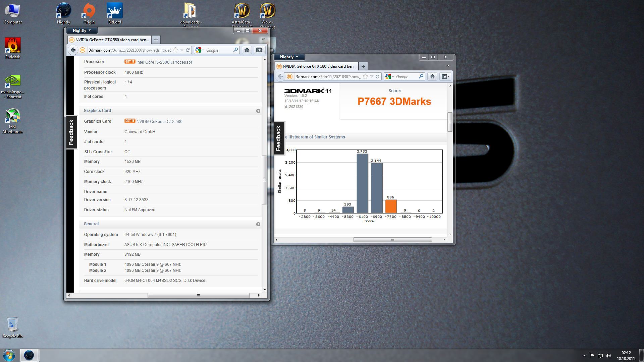This screenshot has width=644, height=362.
Task: Click GET IT badge next to Intel Core i5-2500K
Action: (x=130, y=62)
